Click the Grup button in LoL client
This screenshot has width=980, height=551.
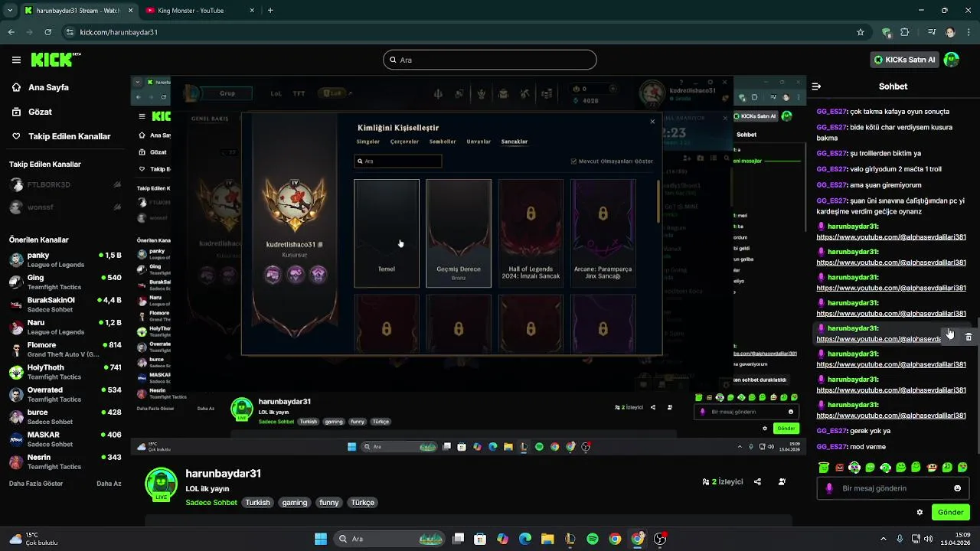click(x=227, y=93)
